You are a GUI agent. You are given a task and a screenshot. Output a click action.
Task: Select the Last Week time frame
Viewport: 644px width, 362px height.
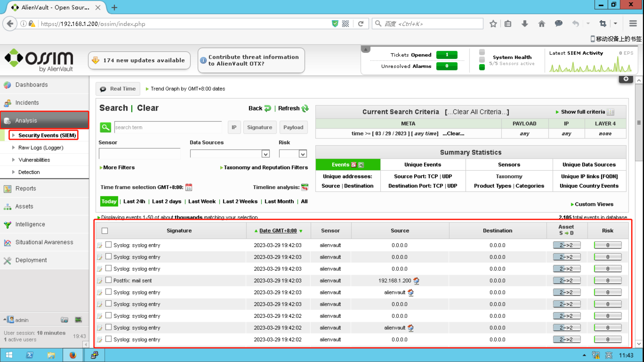[202, 202]
